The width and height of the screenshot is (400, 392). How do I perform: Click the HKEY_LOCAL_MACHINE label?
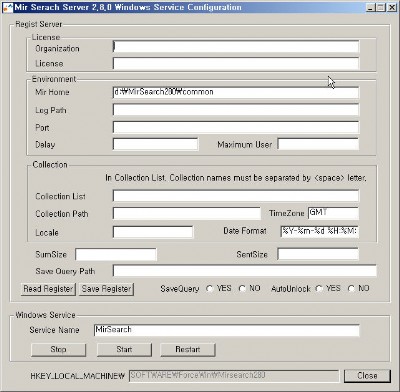[77, 376]
